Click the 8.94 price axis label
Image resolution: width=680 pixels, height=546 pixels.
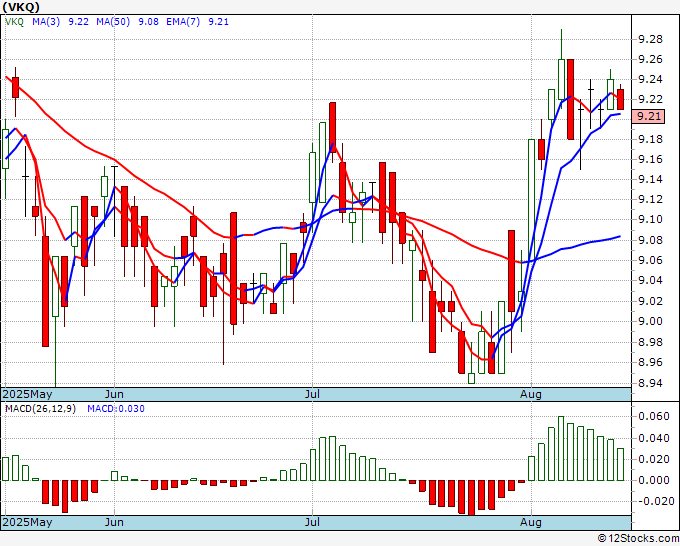pyautogui.click(x=651, y=383)
